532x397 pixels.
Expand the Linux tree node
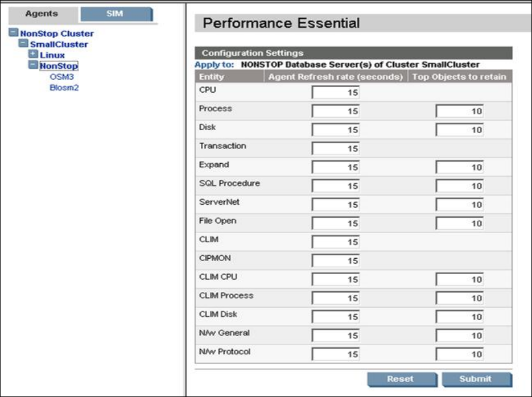pos(33,55)
